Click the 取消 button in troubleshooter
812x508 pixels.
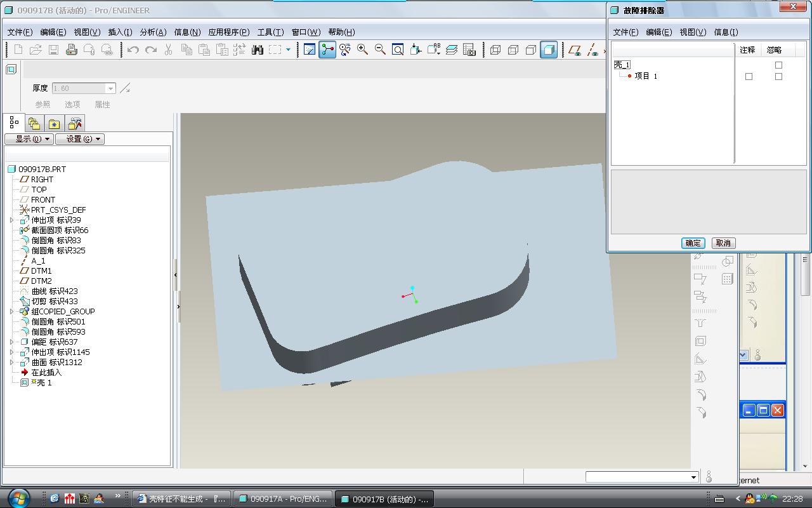tap(723, 243)
